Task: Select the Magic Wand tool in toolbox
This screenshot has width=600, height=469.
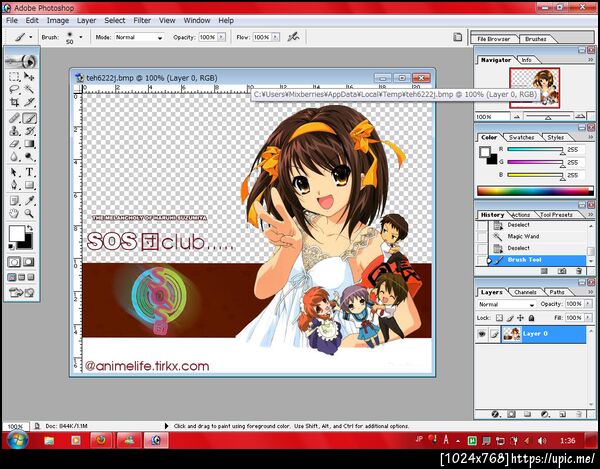Action: 29,90
